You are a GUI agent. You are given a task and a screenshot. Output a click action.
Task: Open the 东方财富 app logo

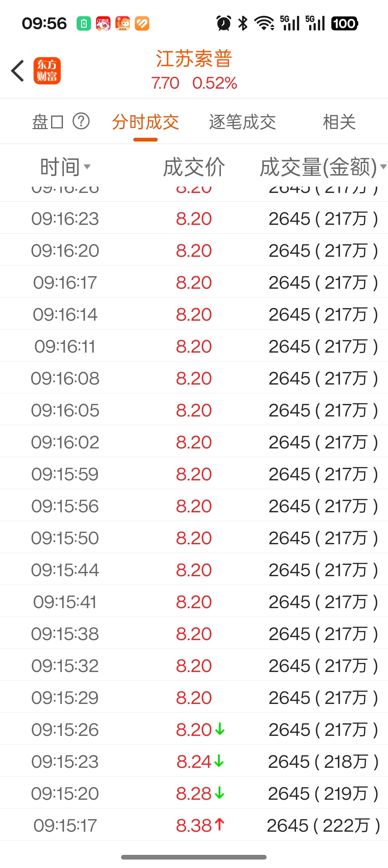[47, 71]
